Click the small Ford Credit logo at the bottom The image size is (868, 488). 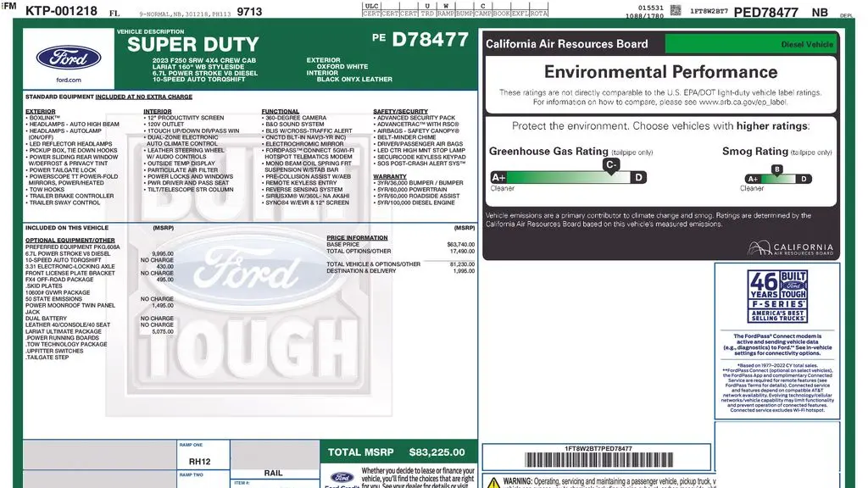342,478
